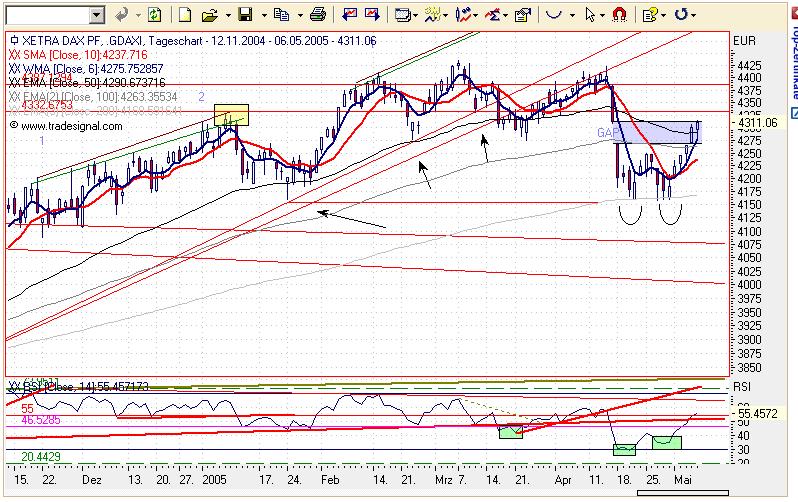Image resolution: width=798 pixels, height=502 pixels.
Task: Expand the symbol combo box arrow
Action: click(x=96, y=15)
